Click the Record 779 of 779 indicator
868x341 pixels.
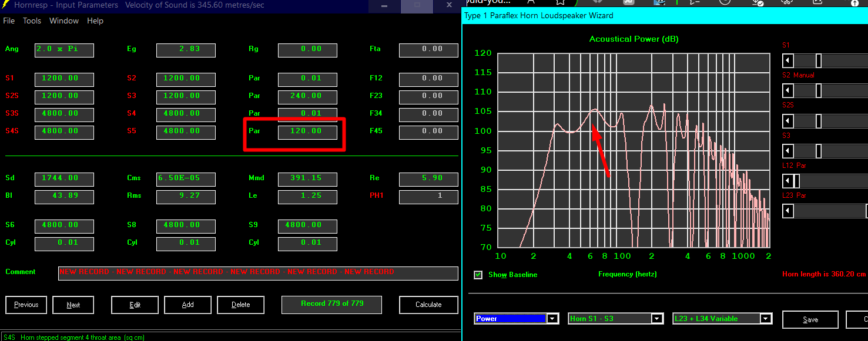332,305
